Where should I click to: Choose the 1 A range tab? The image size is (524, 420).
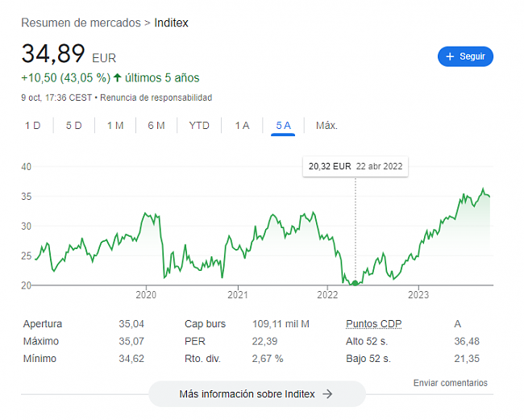242,126
